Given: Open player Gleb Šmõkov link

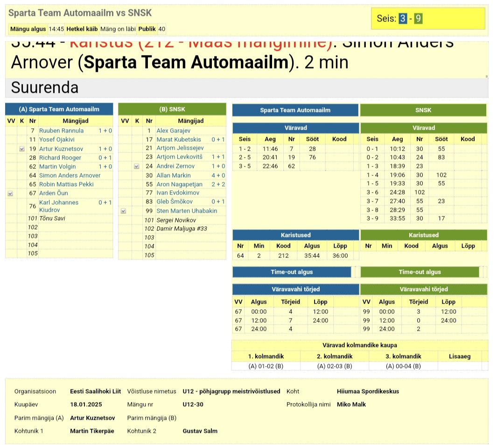Looking at the screenshot, I should coord(175,202).
